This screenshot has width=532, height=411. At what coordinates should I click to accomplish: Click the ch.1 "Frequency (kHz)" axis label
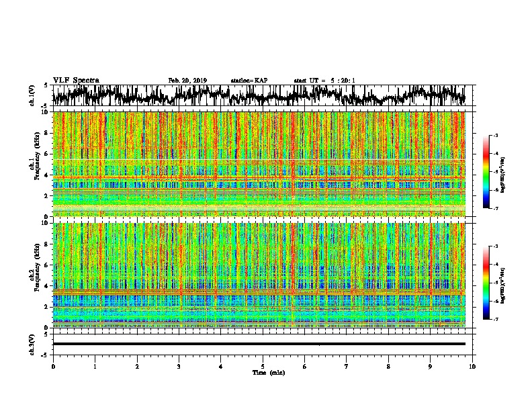tap(38, 156)
